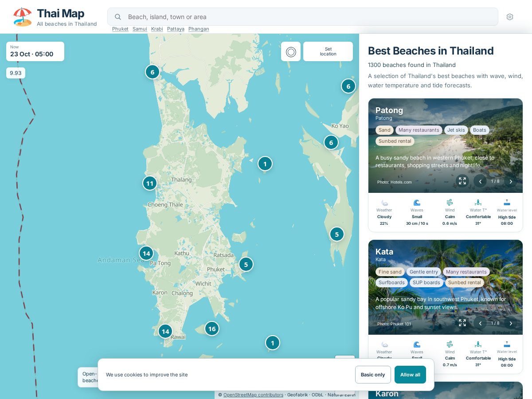Show next Kata photo
This screenshot has width=532, height=399.
pos(510,323)
